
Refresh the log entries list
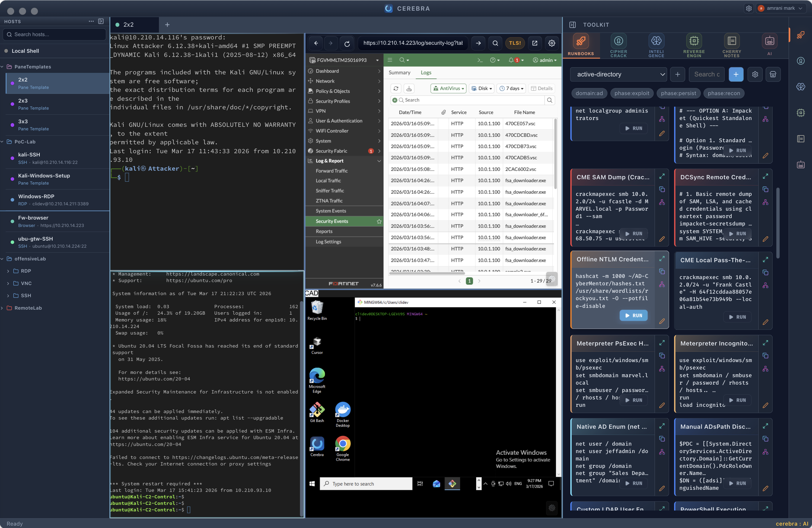click(x=395, y=88)
